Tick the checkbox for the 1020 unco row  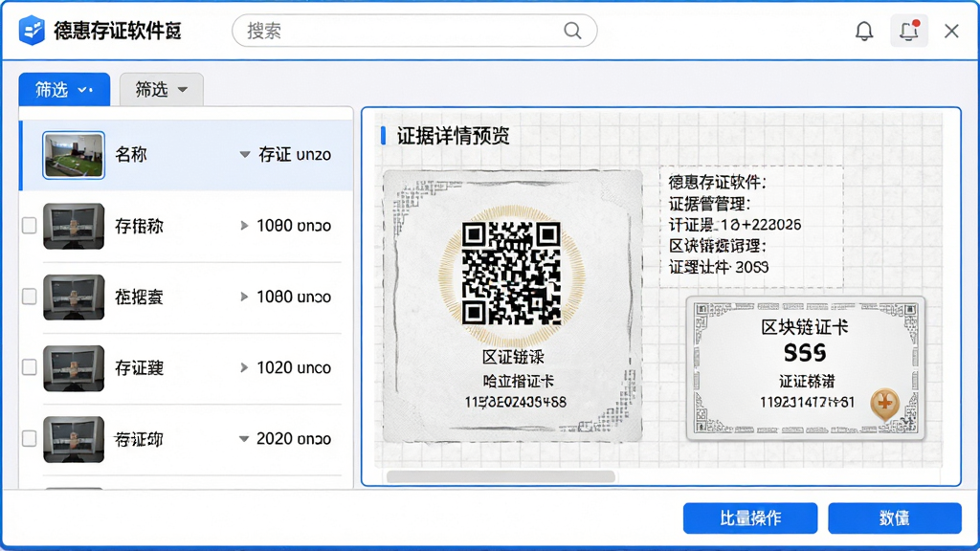point(29,367)
